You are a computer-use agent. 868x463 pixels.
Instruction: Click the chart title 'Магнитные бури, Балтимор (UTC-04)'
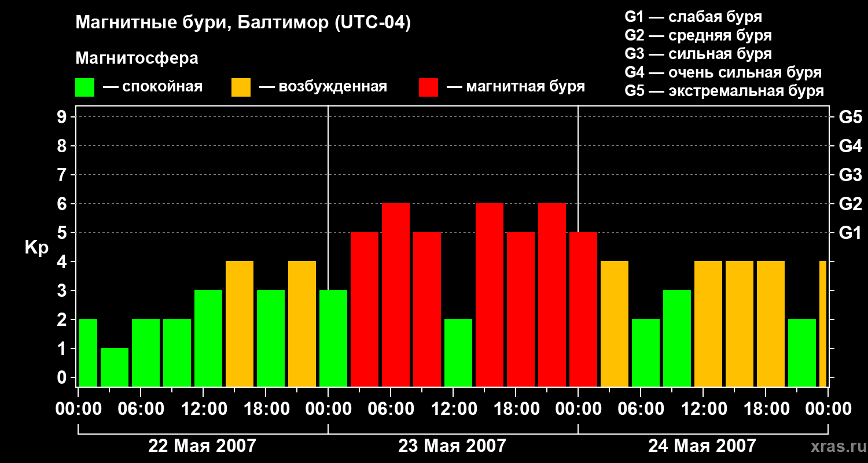[243, 24]
